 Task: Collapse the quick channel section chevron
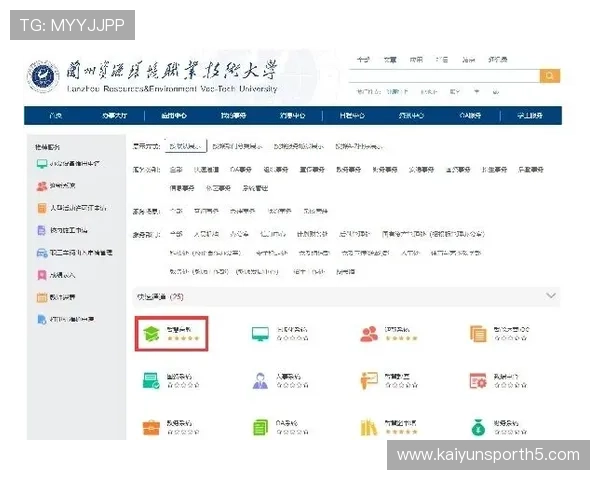pos(551,296)
